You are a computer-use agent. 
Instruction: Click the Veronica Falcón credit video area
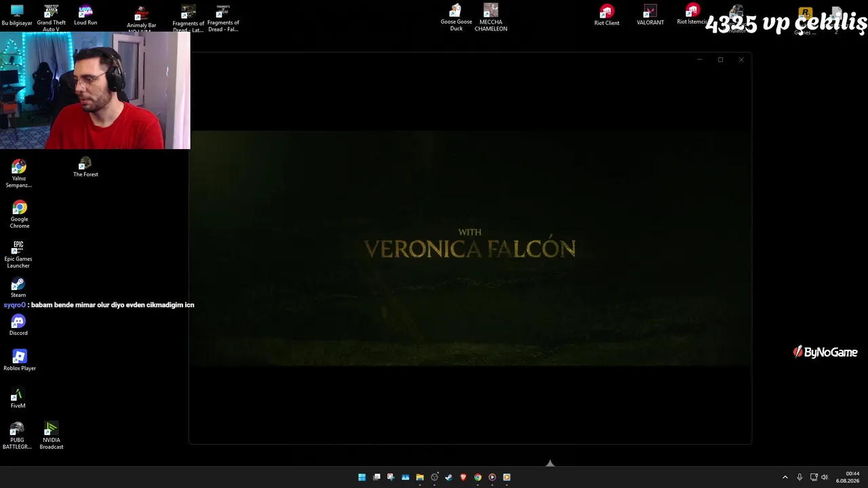(x=470, y=248)
